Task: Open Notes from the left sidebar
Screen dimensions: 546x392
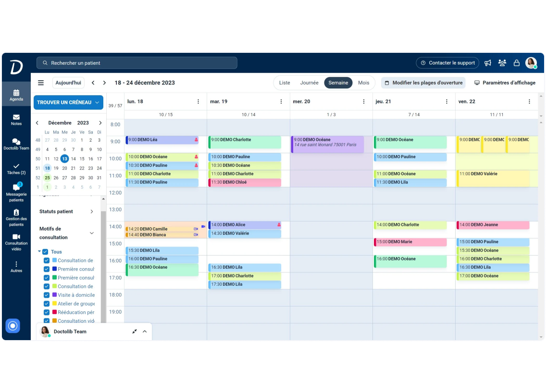Action: pyautogui.click(x=16, y=120)
